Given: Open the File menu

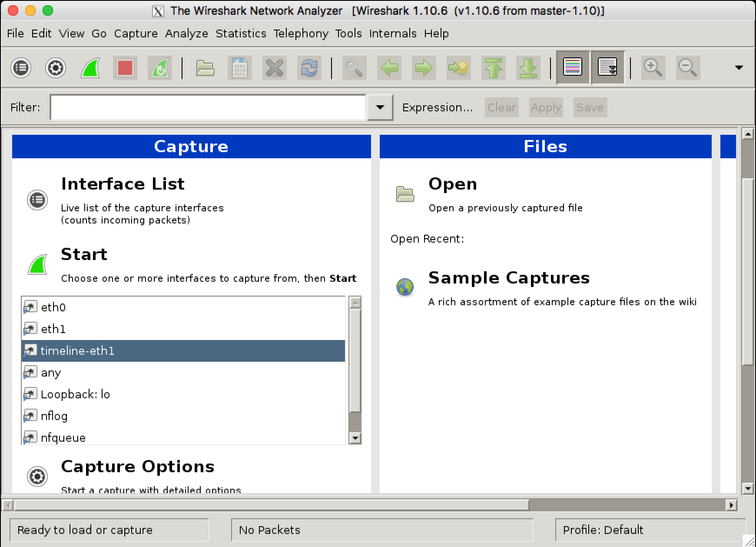Looking at the screenshot, I should point(16,33).
